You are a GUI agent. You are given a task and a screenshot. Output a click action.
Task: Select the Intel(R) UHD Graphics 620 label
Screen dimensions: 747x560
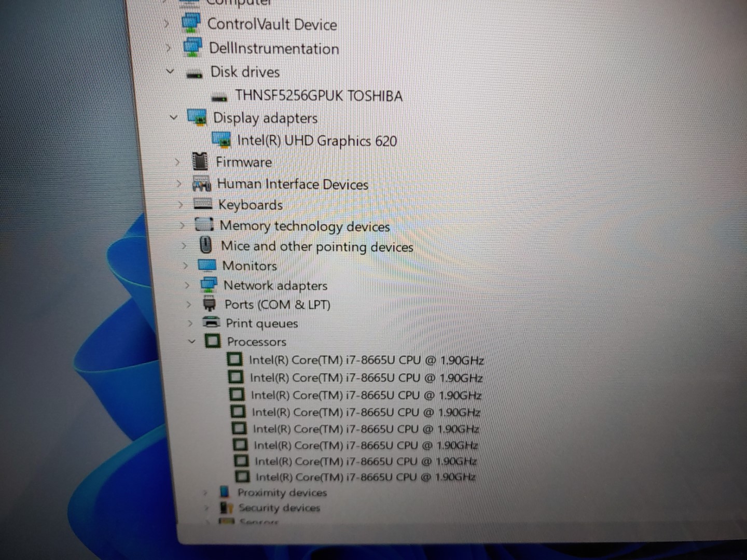[317, 141]
